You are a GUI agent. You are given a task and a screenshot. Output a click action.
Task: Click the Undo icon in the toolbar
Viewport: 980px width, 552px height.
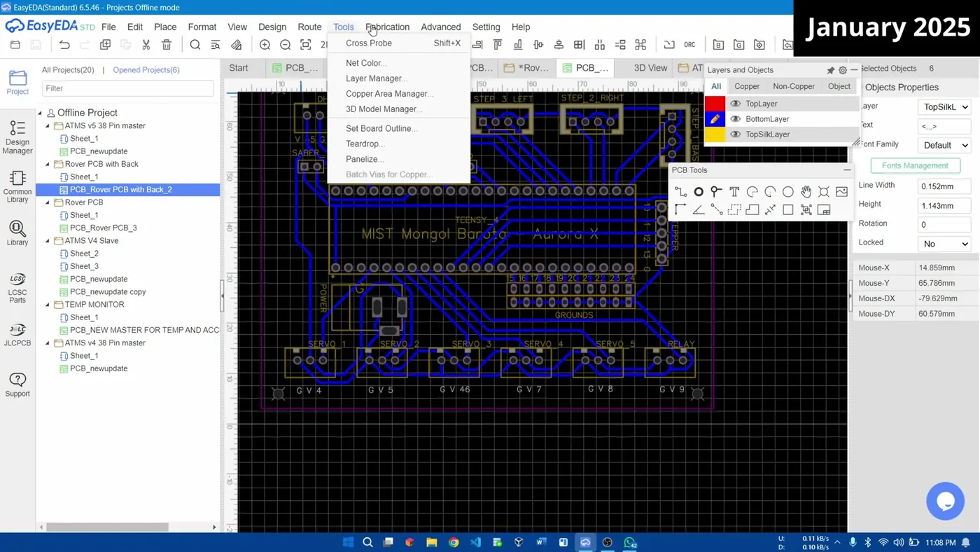(x=64, y=45)
